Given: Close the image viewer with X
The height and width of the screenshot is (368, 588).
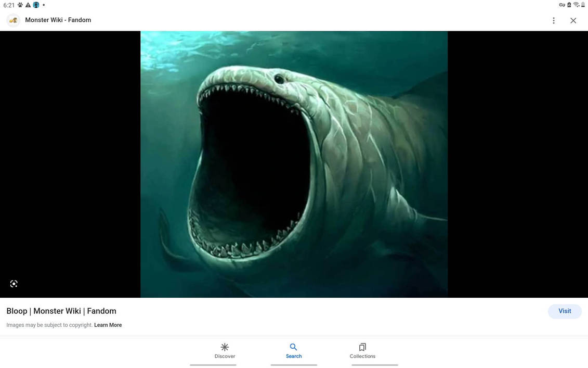Looking at the screenshot, I should coord(573,21).
